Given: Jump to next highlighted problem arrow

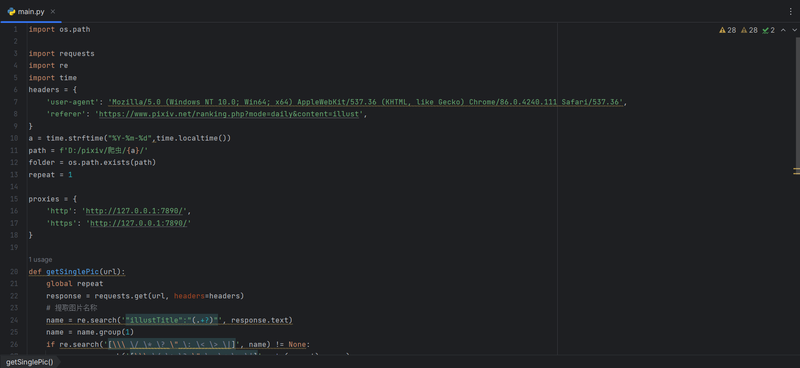Looking at the screenshot, I should click(794, 30).
